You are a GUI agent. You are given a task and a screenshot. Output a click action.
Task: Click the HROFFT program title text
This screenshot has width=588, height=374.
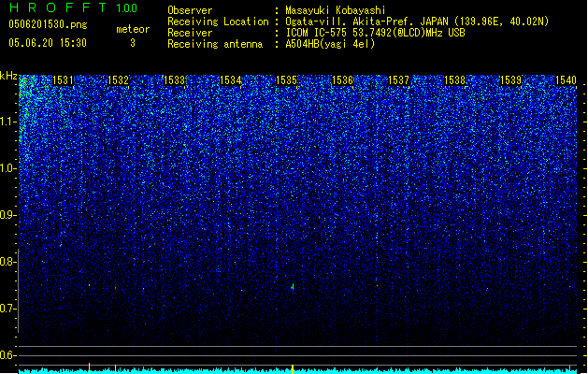tap(58, 7)
